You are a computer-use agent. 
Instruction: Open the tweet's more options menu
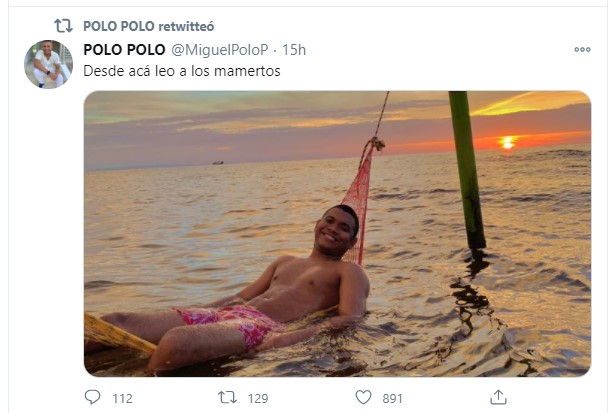(x=582, y=49)
